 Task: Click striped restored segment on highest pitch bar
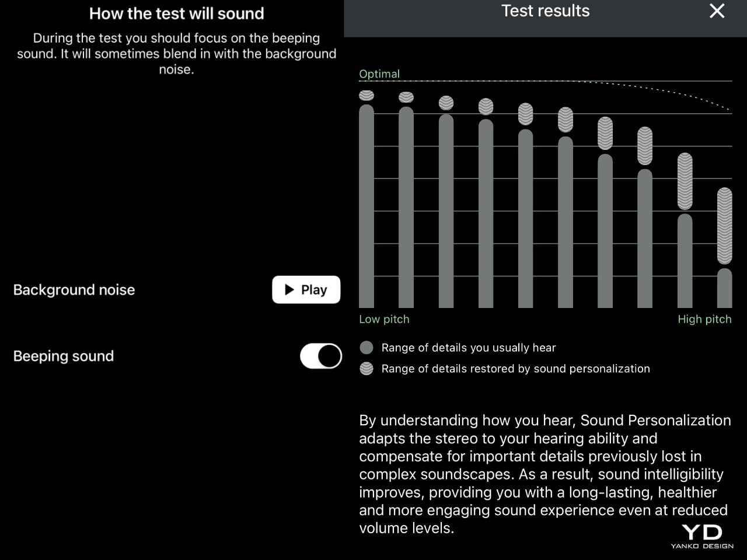pyautogui.click(x=724, y=226)
